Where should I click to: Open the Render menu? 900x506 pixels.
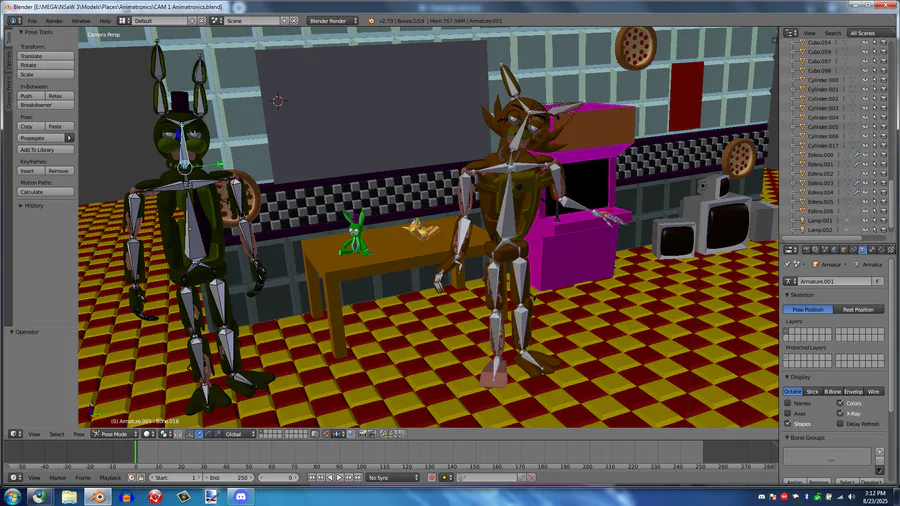[x=54, y=21]
